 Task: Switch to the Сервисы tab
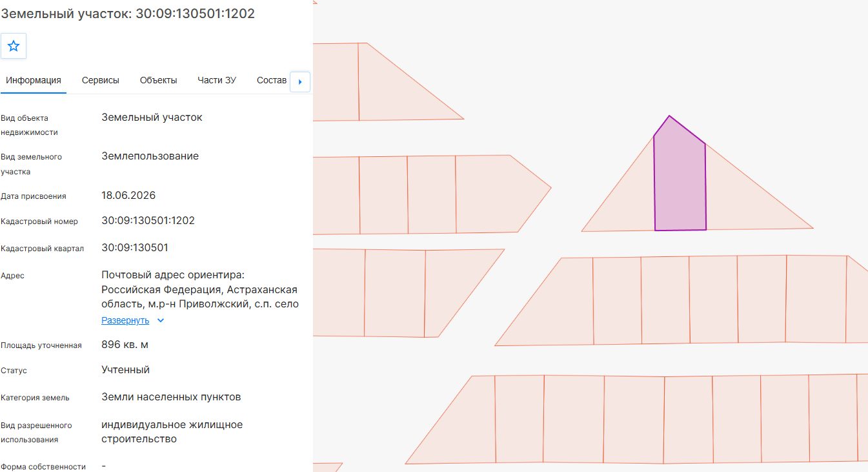click(x=101, y=80)
